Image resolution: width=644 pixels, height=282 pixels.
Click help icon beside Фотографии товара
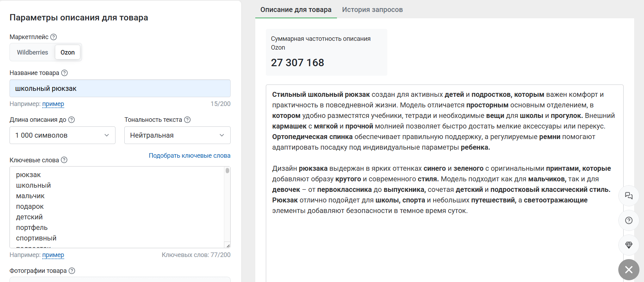tap(72, 271)
